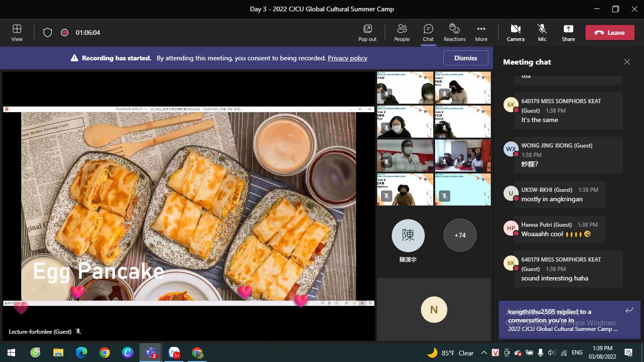Open the Privacy policy link

tap(347, 58)
